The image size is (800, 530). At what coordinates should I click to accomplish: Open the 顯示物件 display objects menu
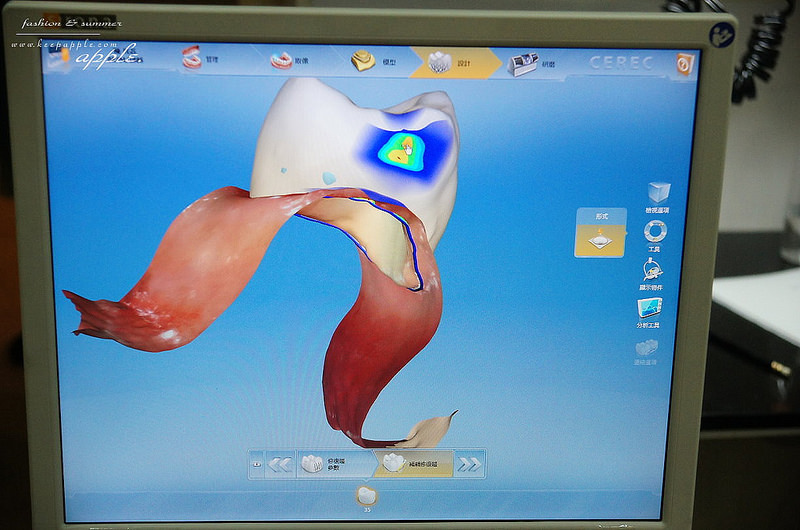pyautogui.click(x=651, y=274)
